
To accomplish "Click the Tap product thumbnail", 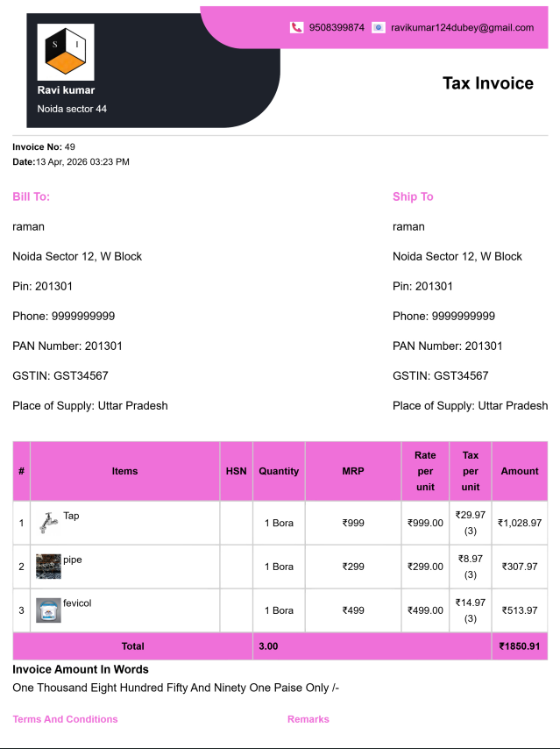I will coord(47,523).
